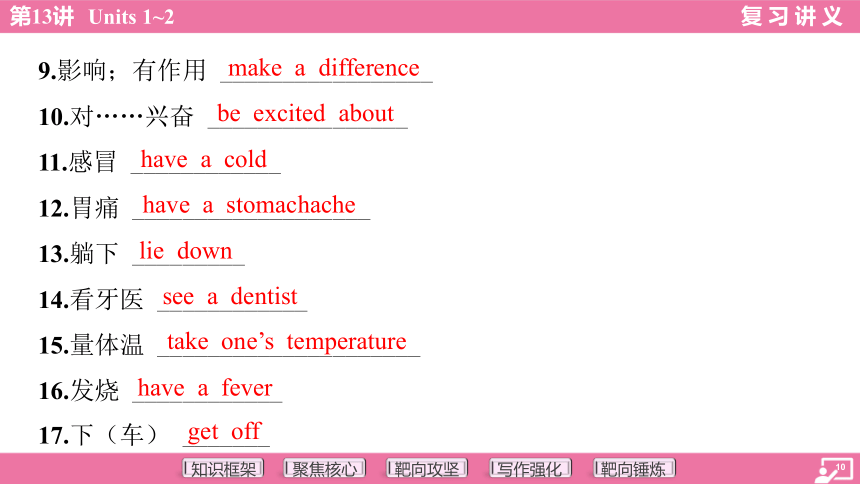Click the prompt 11.感冒

pos(77,162)
